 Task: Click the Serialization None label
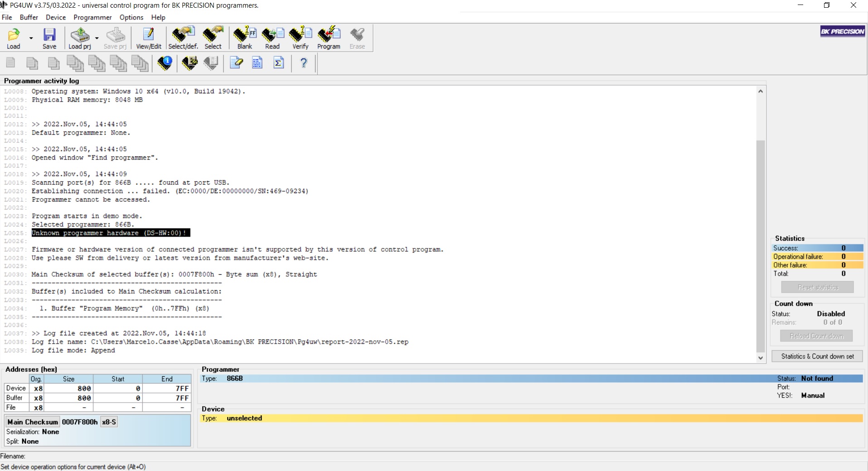tap(33, 432)
